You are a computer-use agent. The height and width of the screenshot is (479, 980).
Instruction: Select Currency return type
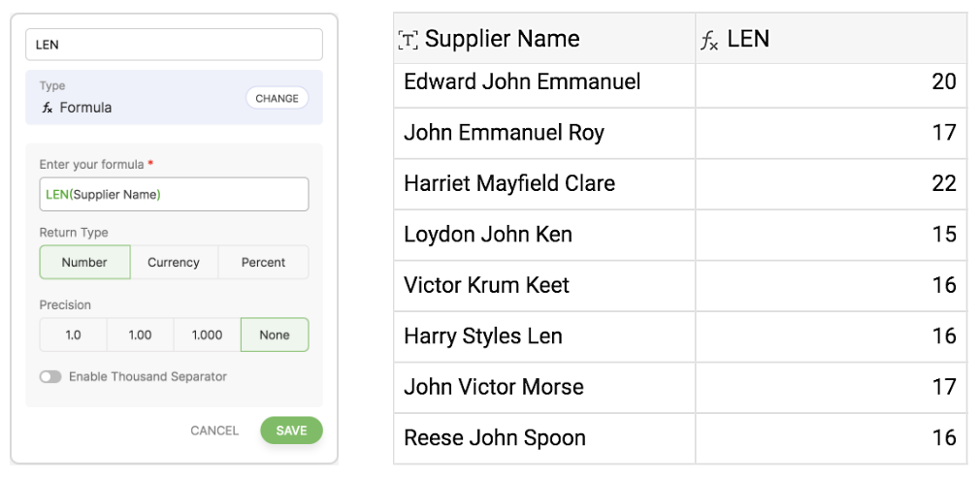coord(174,263)
